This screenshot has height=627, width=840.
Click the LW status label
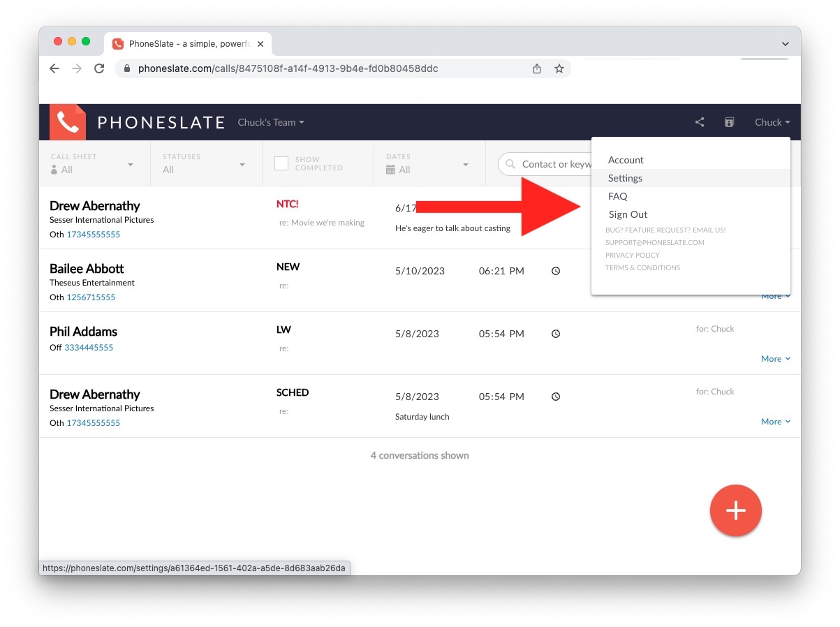283,330
